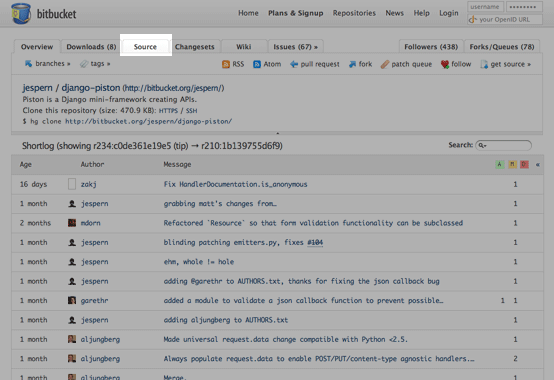Click the HTTPS clone link
This screenshot has height=380, width=554.
[168, 111]
